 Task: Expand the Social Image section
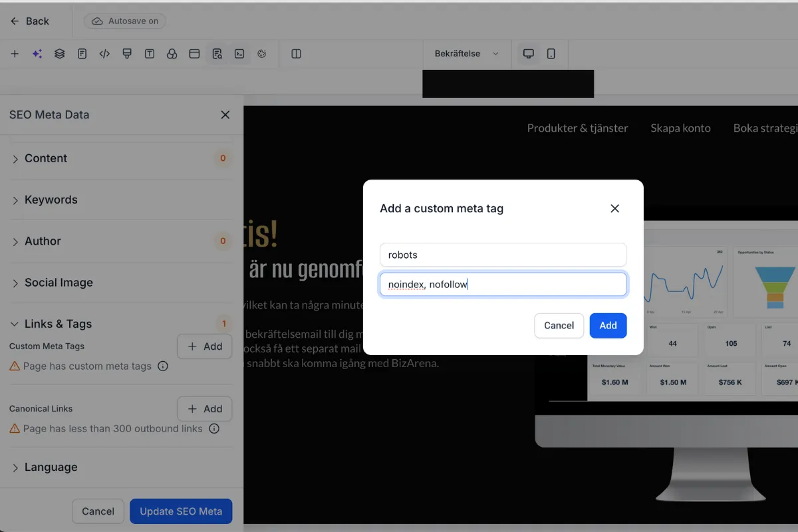point(121,283)
